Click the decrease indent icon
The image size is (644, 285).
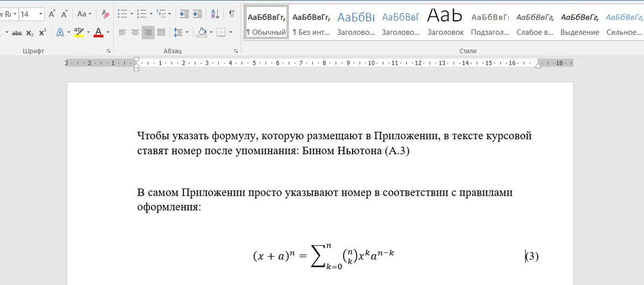tap(184, 13)
